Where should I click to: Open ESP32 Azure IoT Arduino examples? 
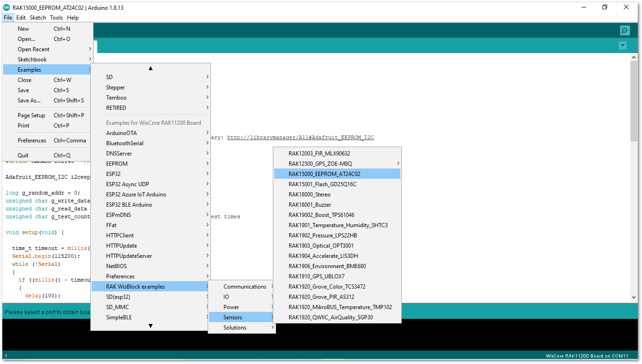click(151, 195)
